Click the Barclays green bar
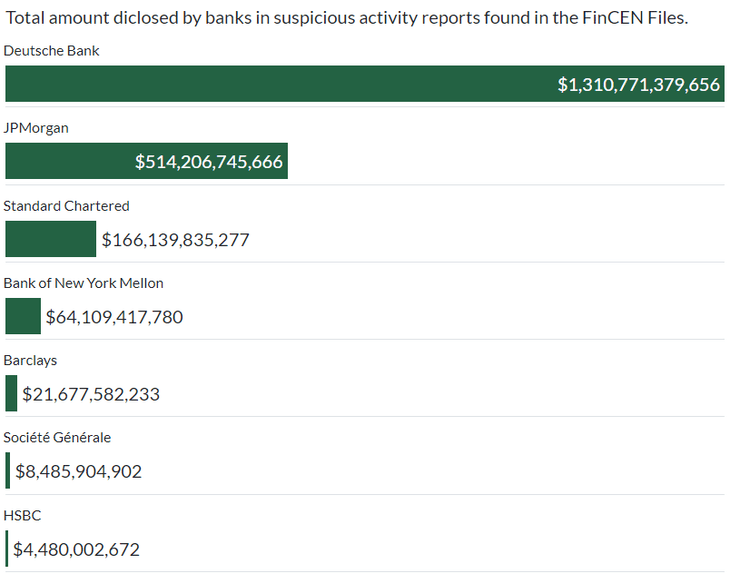This screenshot has width=740, height=575. [x=11, y=393]
